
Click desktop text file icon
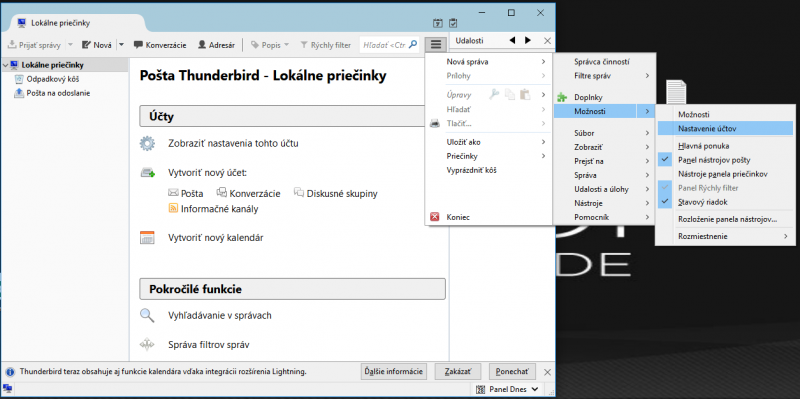pos(677,92)
